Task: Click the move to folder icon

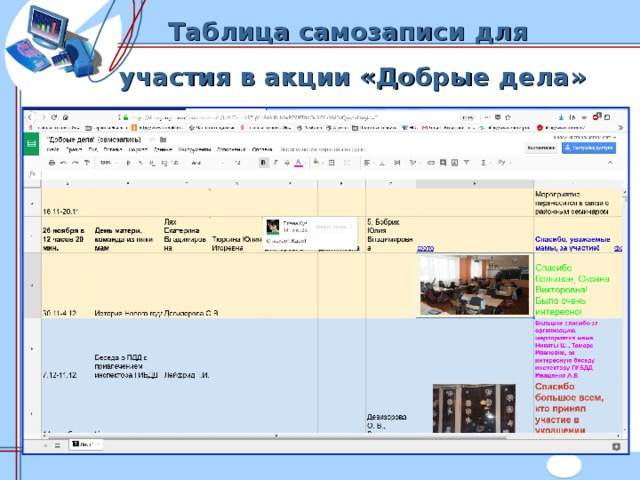Action: tap(163, 140)
